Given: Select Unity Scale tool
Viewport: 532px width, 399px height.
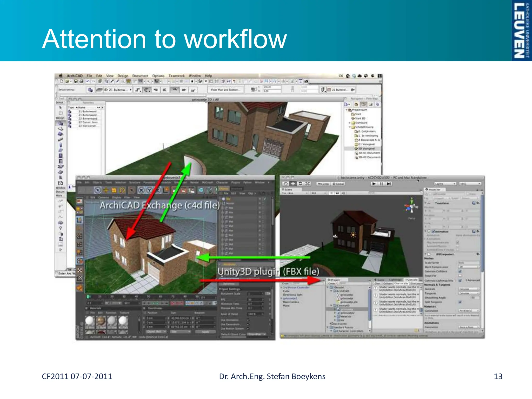Looking at the screenshot, I should tap(308, 184).
